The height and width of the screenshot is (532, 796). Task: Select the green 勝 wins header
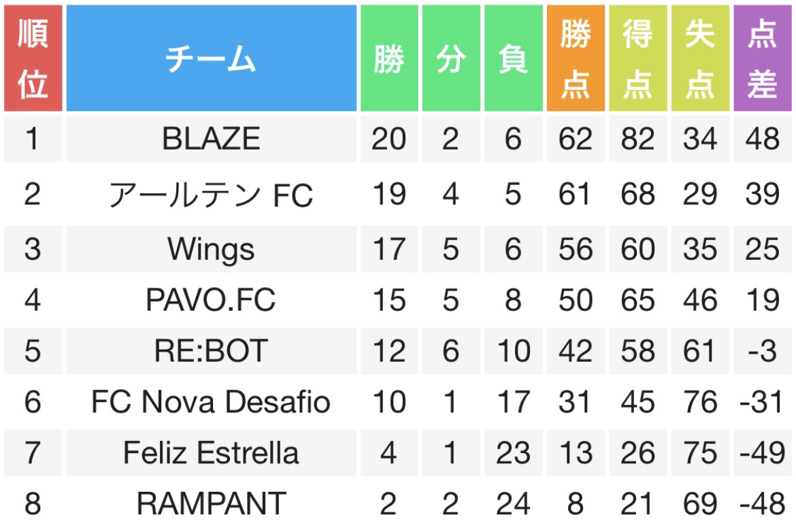[x=389, y=59]
